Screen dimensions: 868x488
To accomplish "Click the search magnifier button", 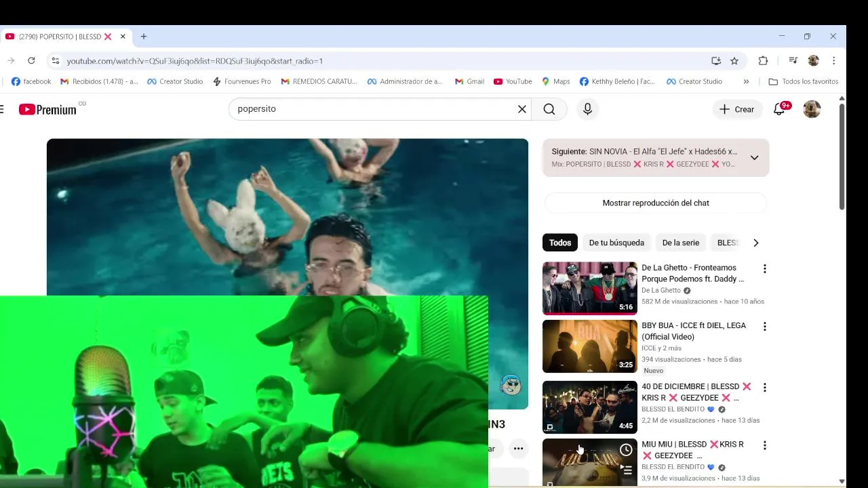I will click(x=549, y=109).
